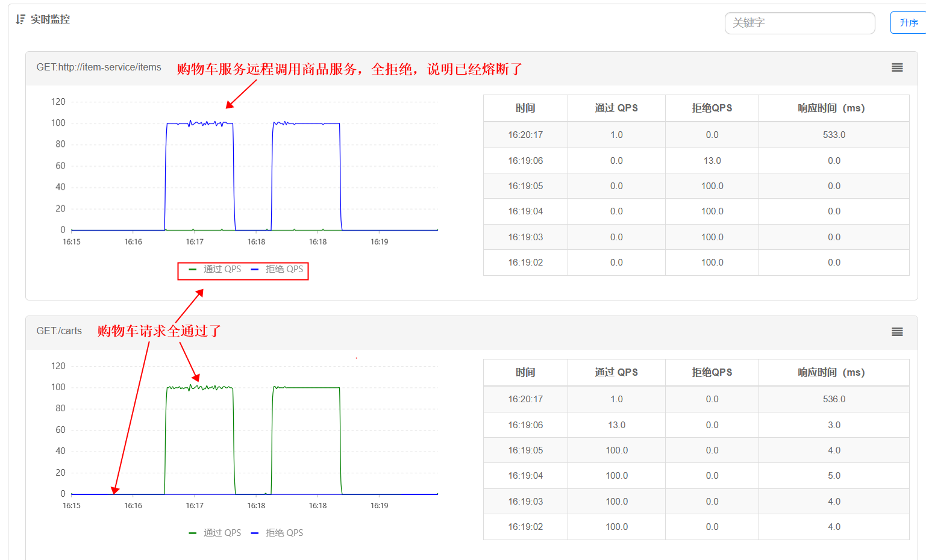
Task: Select the 16:19:06 row in the carts table
Action: click(x=525, y=425)
